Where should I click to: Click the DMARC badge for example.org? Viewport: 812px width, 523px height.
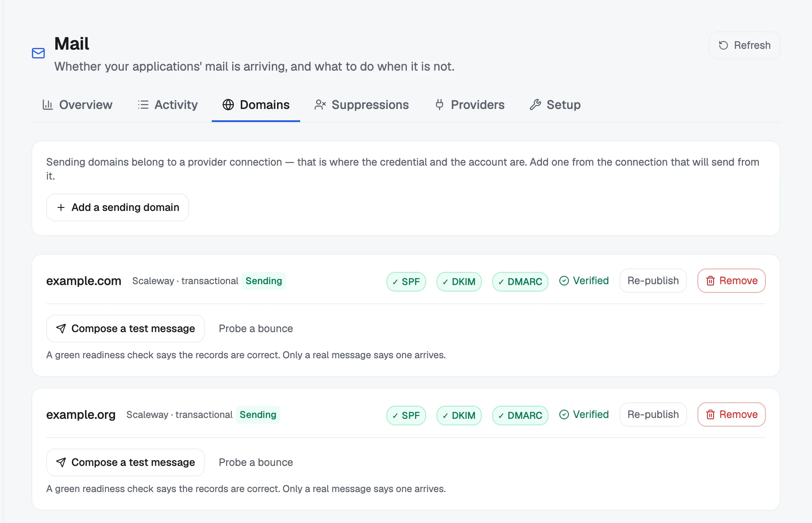[x=520, y=415]
